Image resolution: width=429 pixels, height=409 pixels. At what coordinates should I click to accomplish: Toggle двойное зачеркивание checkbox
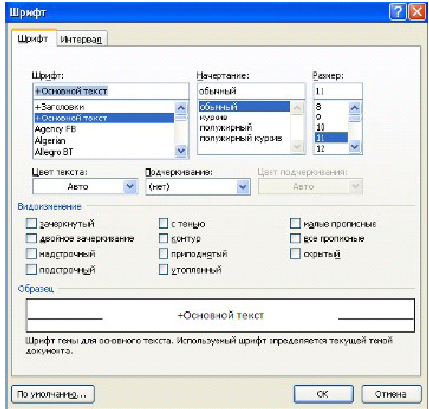pyautogui.click(x=31, y=239)
